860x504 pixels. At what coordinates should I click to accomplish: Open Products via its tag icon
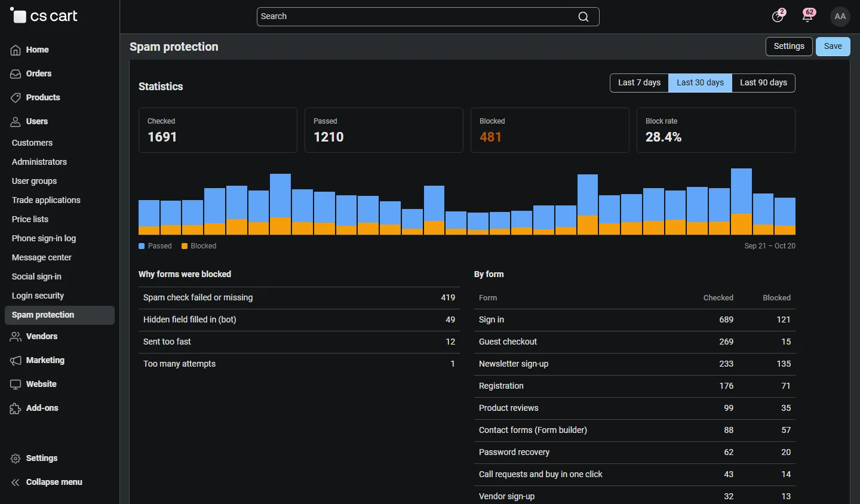click(16, 98)
